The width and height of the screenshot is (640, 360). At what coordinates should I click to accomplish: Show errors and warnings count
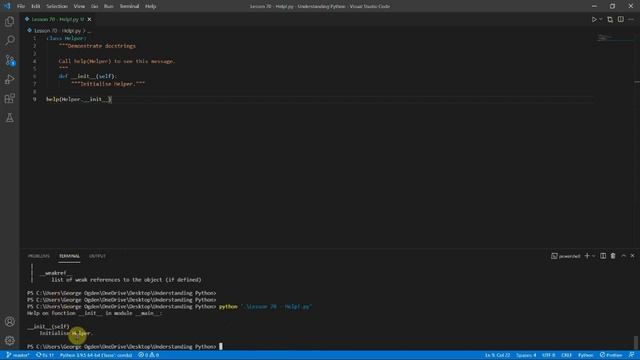148,355
